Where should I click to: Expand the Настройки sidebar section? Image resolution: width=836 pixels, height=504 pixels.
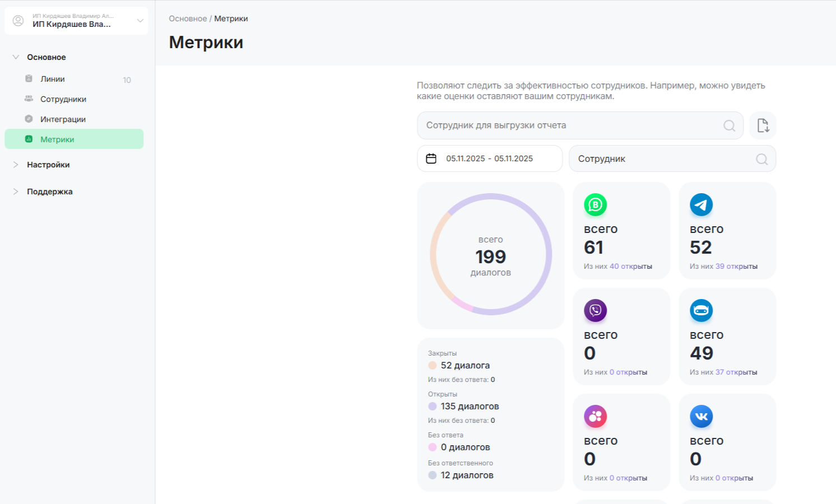[x=16, y=165]
